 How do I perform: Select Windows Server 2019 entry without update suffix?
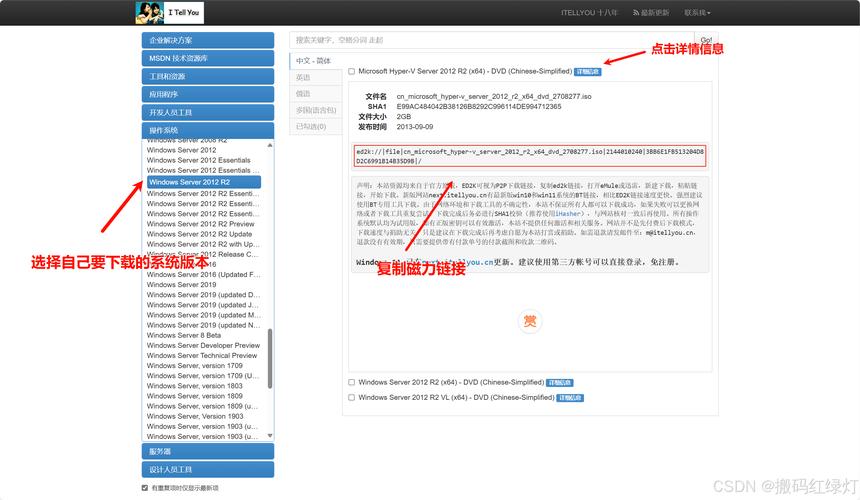click(182, 285)
